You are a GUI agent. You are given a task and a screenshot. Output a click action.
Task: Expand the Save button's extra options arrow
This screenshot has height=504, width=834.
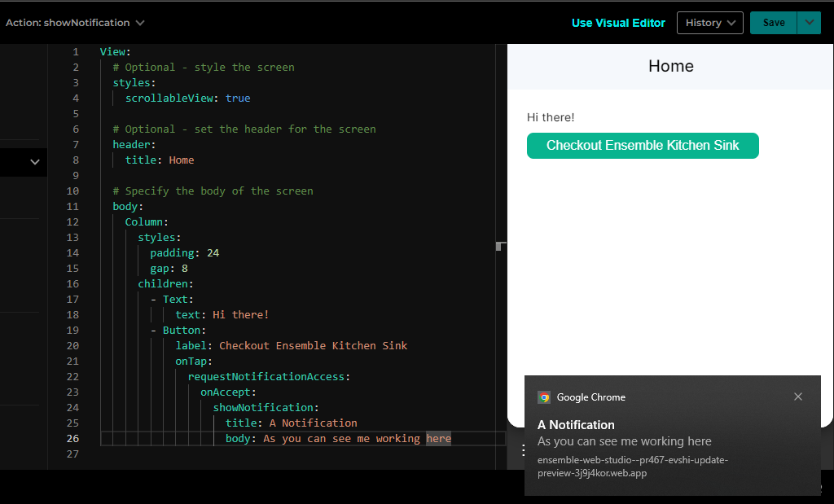[x=809, y=22]
